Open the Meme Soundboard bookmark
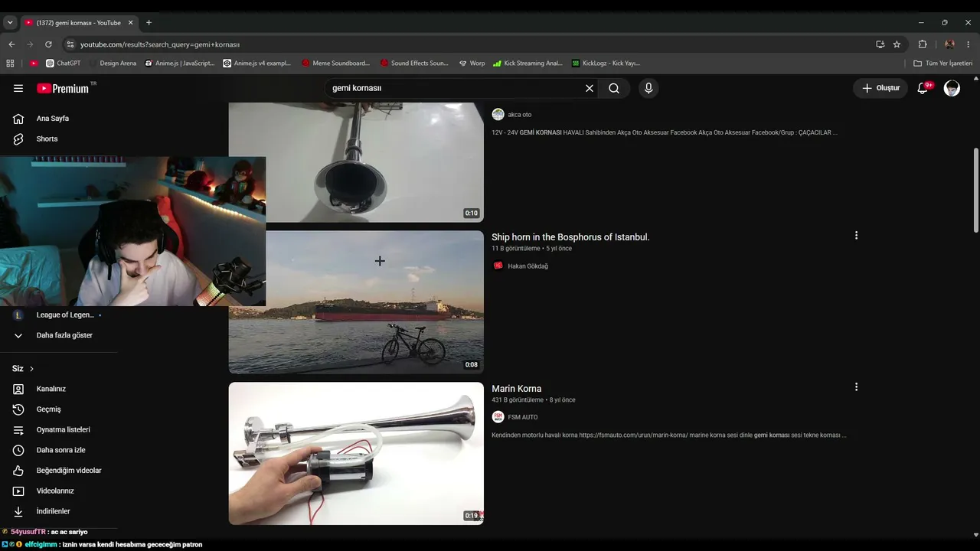980x551 pixels. (335, 64)
